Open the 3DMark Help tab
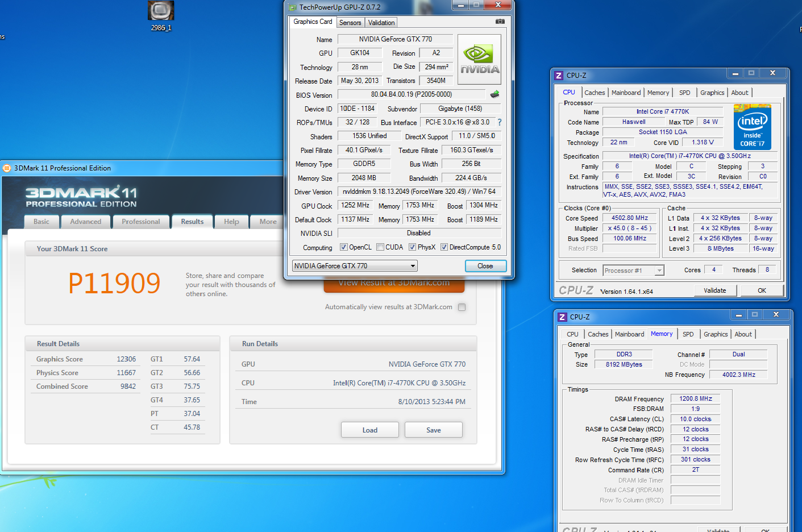 pyautogui.click(x=231, y=222)
